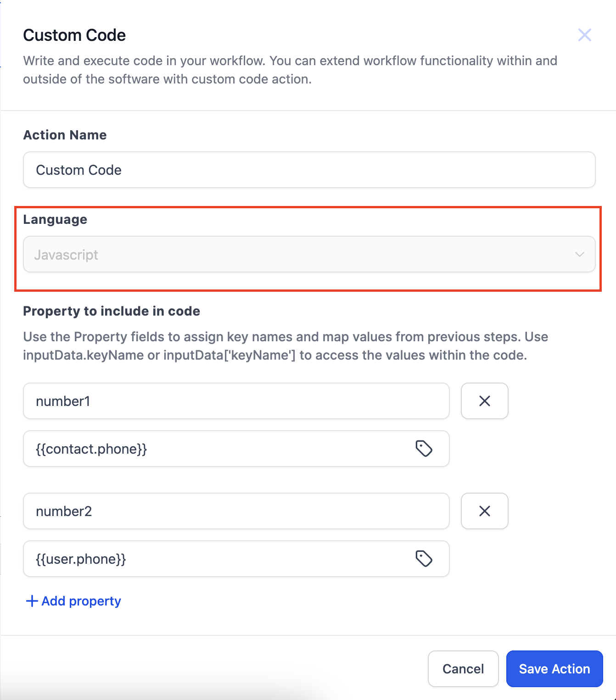Expand the Language dropdown chevron
Image resolution: width=616 pixels, height=700 pixels.
(x=579, y=255)
